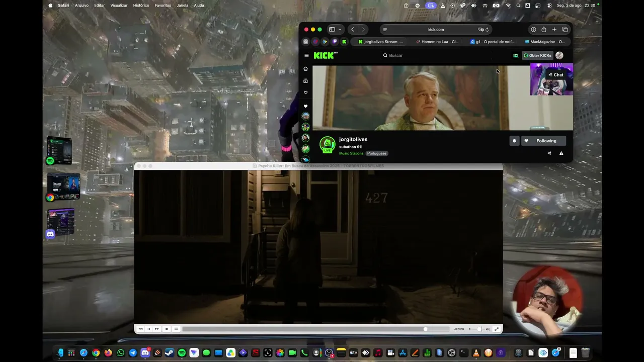Open Kick following heart outline icon
The height and width of the screenshot is (362, 644).
305,93
